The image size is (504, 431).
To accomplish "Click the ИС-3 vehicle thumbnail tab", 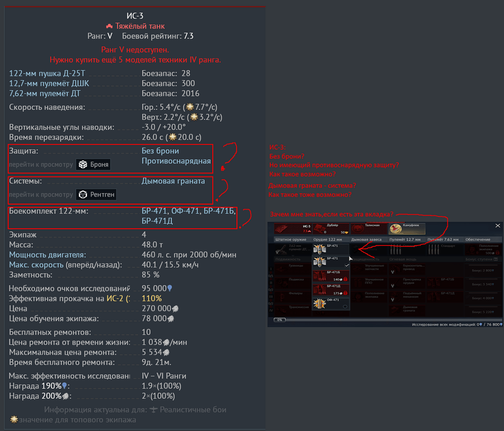I will (292, 228).
